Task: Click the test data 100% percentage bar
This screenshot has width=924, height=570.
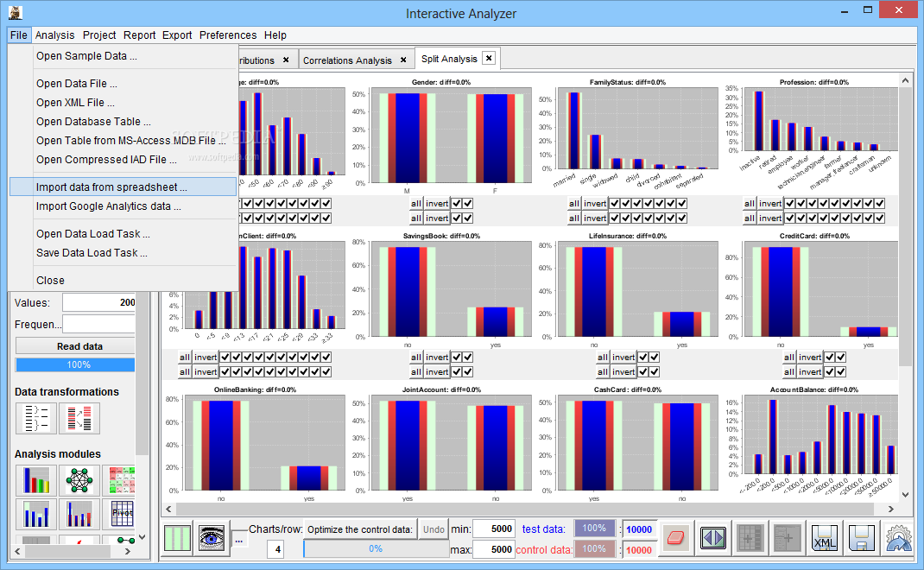Action: point(594,529)
